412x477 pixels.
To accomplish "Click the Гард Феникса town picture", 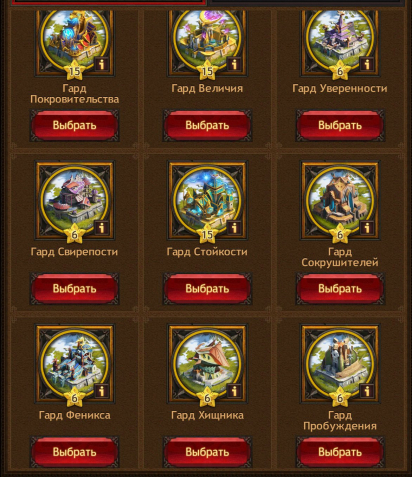I will (x=74, y=363).
